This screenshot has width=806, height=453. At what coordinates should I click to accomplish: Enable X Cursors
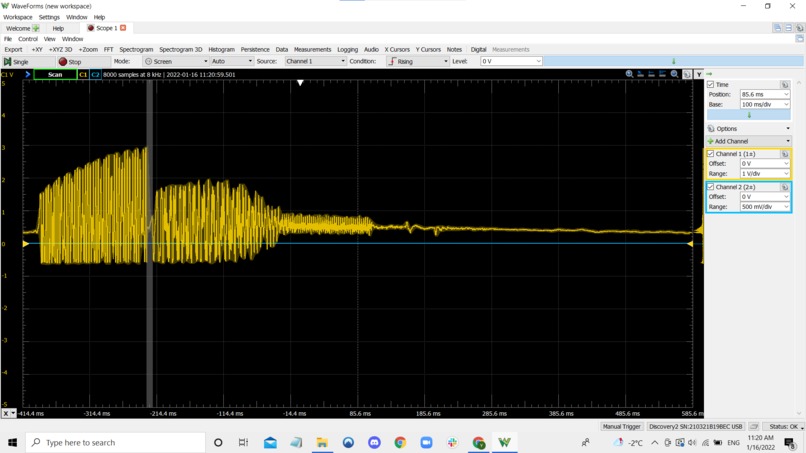(x=397, y=49)
